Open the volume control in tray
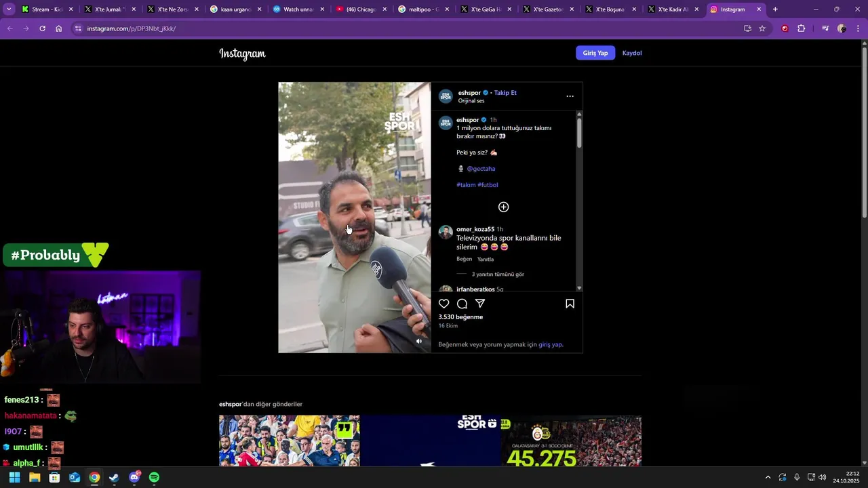 click(822, 477)
